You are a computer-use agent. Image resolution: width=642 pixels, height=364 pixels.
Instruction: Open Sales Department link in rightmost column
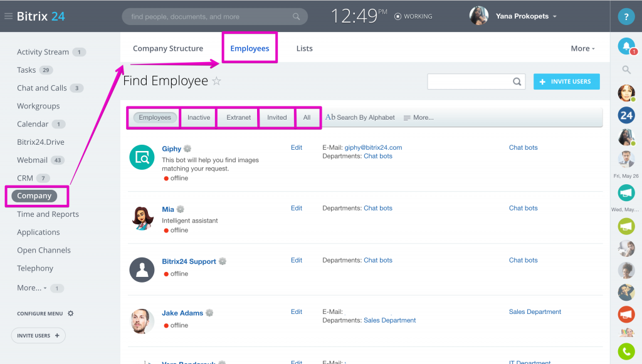click(x=535, y=311)
